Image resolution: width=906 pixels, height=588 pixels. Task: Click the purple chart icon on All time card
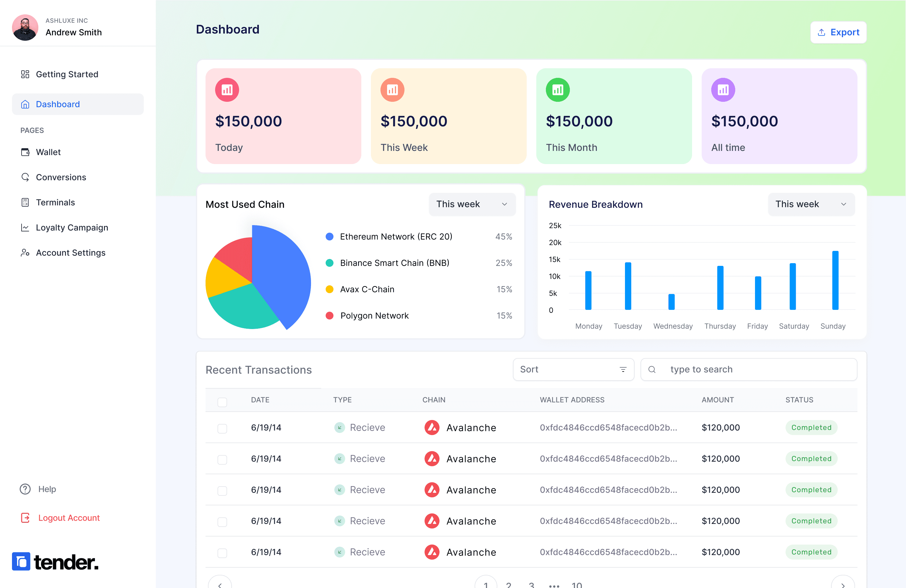tap(723, 90)
